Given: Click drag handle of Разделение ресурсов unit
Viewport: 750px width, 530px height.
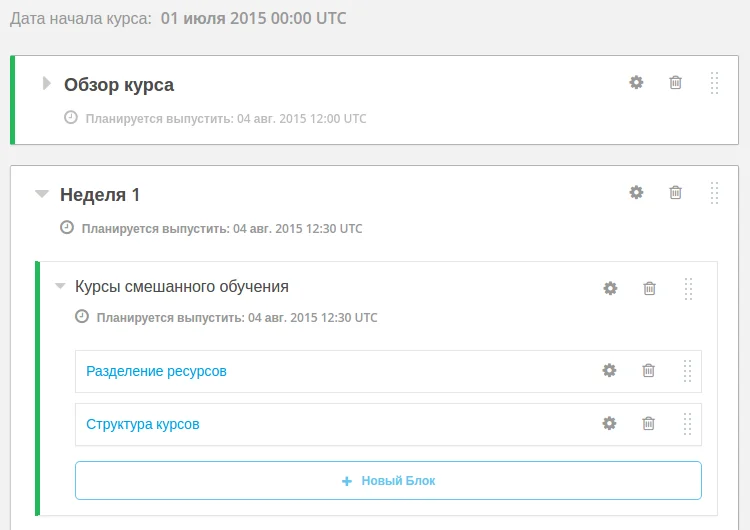Looking at the screenshot, I should pos(687,370).
